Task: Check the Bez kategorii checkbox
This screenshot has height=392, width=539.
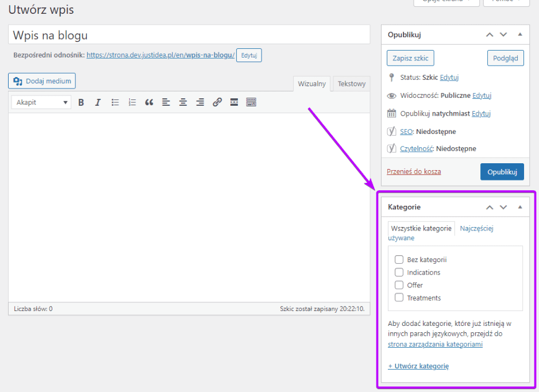Action: [399, 260]
